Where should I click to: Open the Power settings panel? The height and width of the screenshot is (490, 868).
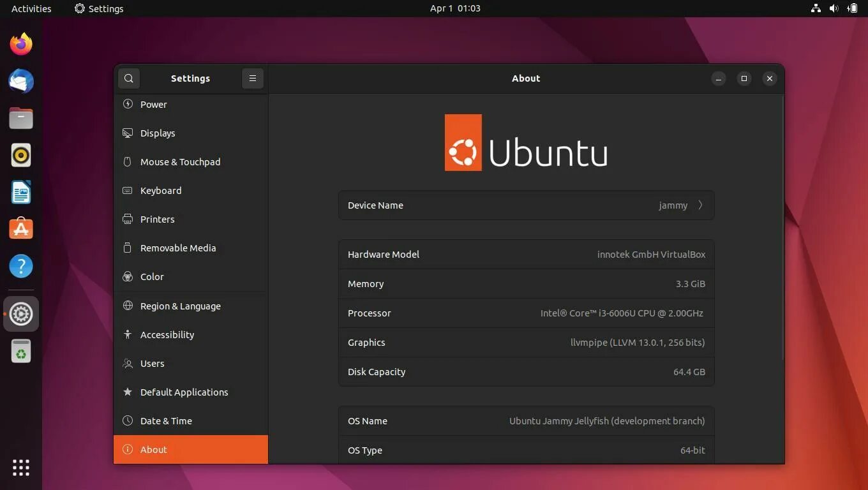191,104
